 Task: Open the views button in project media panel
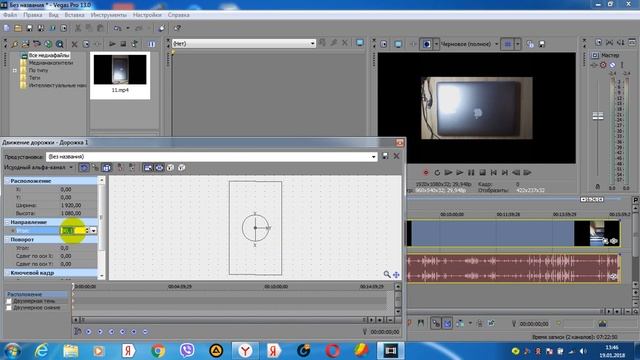click(151, 44)
